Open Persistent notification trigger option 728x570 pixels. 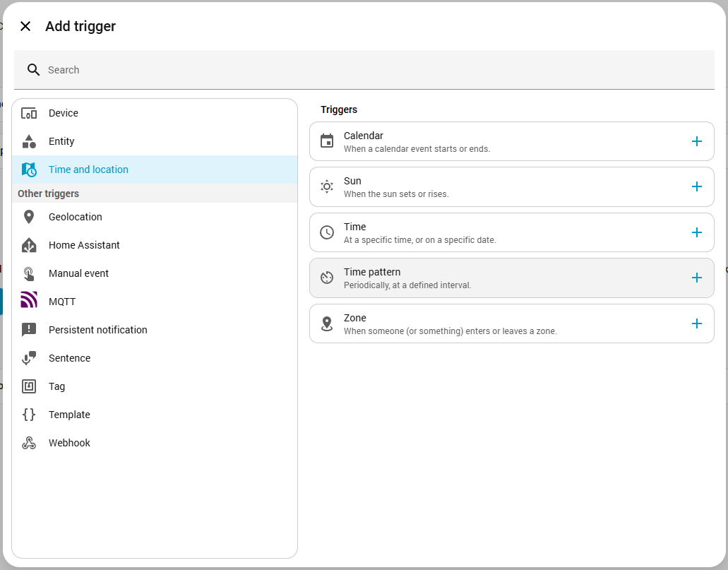click(97, 330)
